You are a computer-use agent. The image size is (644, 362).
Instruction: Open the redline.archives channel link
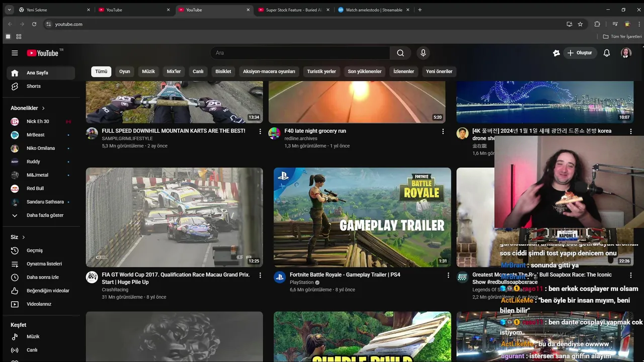click(301, 138)
